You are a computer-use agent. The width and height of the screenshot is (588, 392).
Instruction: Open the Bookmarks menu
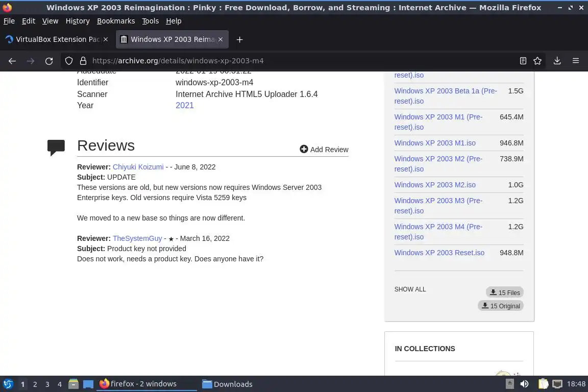116,21
